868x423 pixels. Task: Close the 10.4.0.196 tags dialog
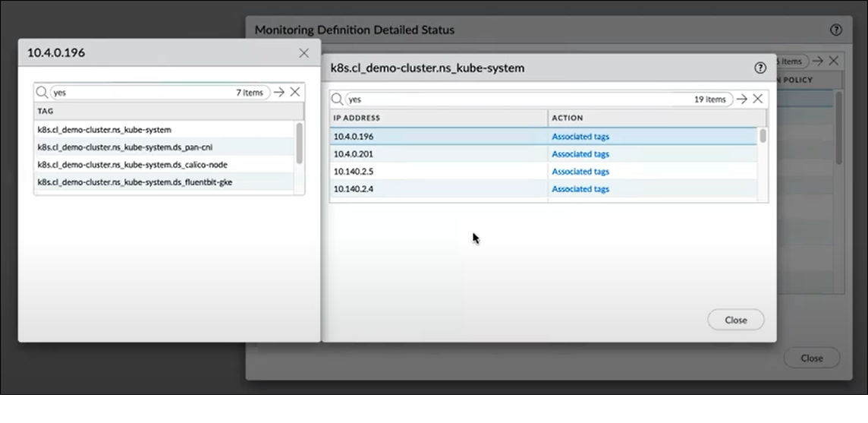303,53
